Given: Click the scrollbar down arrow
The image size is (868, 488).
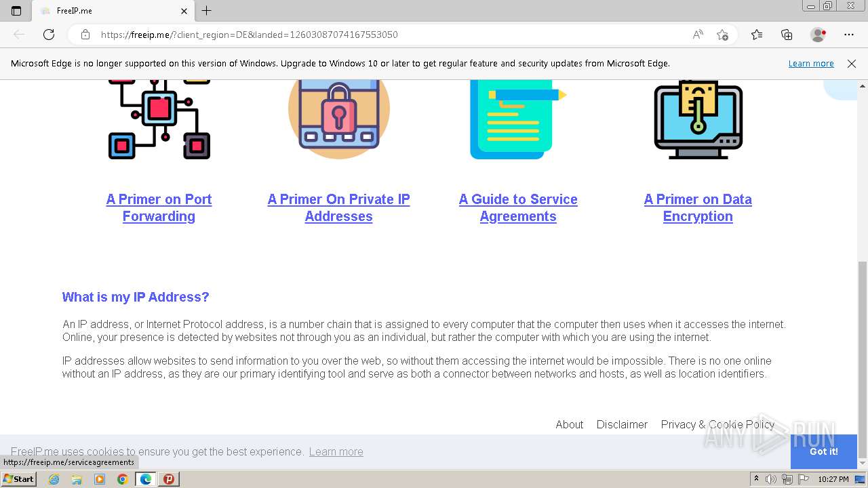Looking at the screenshot, I should (863, 464).
